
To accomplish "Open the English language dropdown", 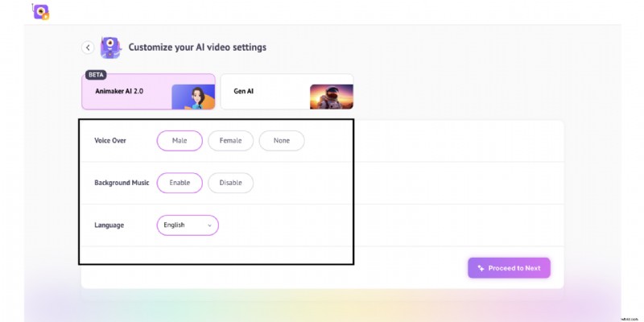I will pos(187,225).
